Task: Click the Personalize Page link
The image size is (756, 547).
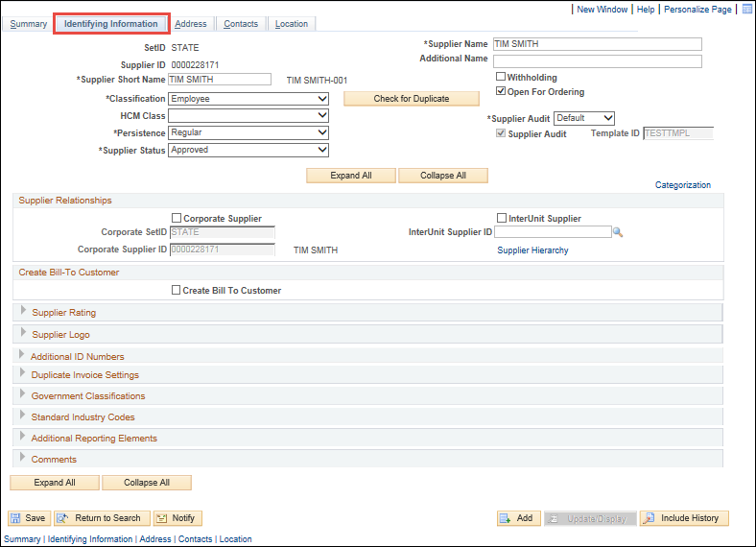Action: point(697,10)
